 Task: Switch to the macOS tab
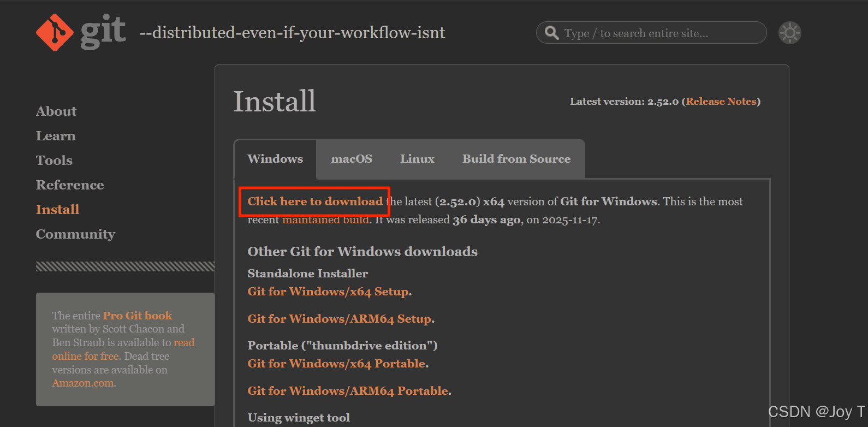[352, 159]
